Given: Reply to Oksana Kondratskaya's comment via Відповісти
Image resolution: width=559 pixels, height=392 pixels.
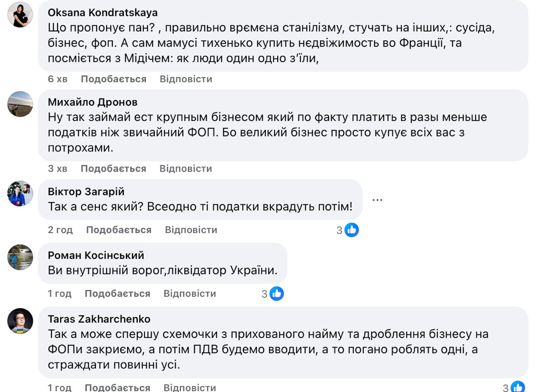Looking at the screenshot, I should click(x=186, y=79).
